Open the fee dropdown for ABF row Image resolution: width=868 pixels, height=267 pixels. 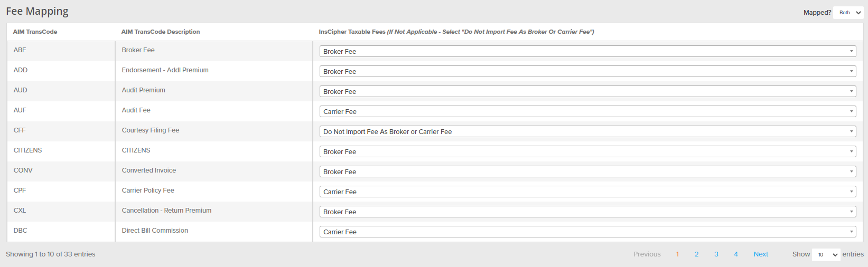pyautogui.click(x=587, y=51)
